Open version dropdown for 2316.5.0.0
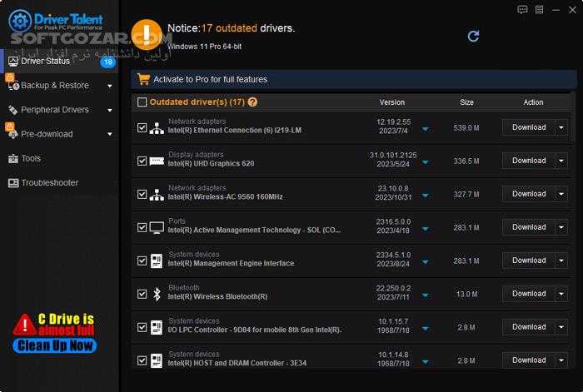The width and height of the screenshot is (583, 392). click(x=426, y=229)
